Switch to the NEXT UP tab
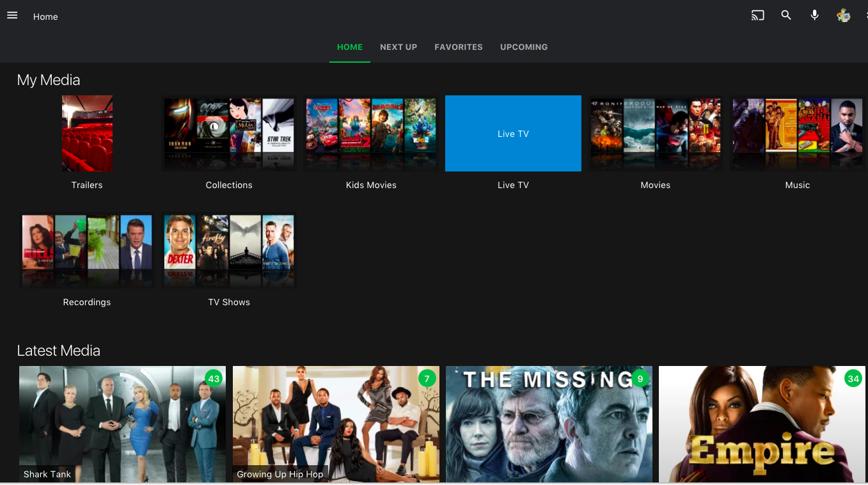 click(398, 47)
